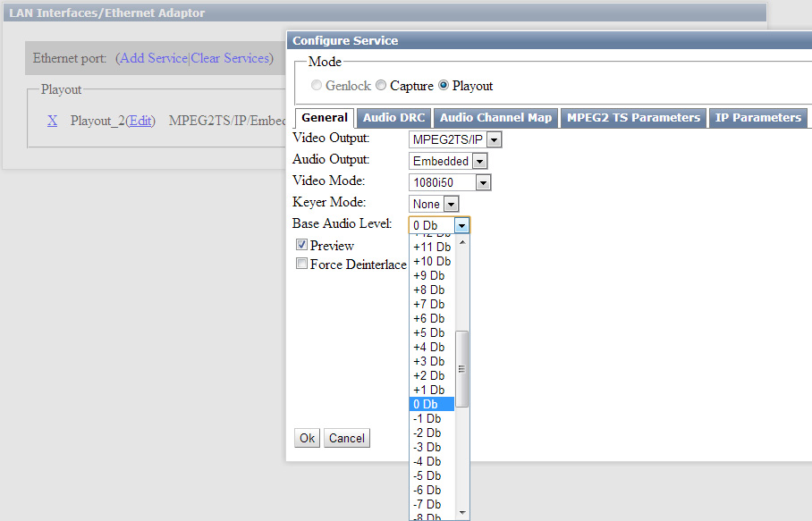Select +6 Db option
The height and width of the screenshot is (521, 812).
coord(432,319)
